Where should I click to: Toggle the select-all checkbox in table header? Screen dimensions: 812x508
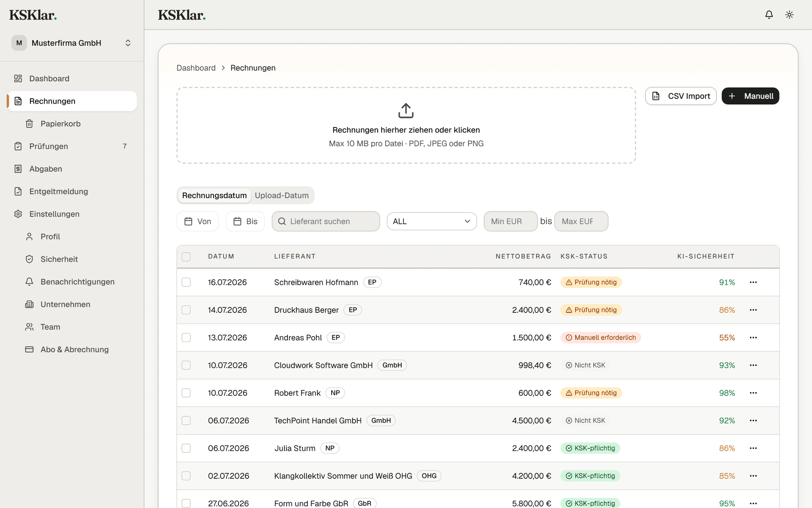tap(186, 257)
